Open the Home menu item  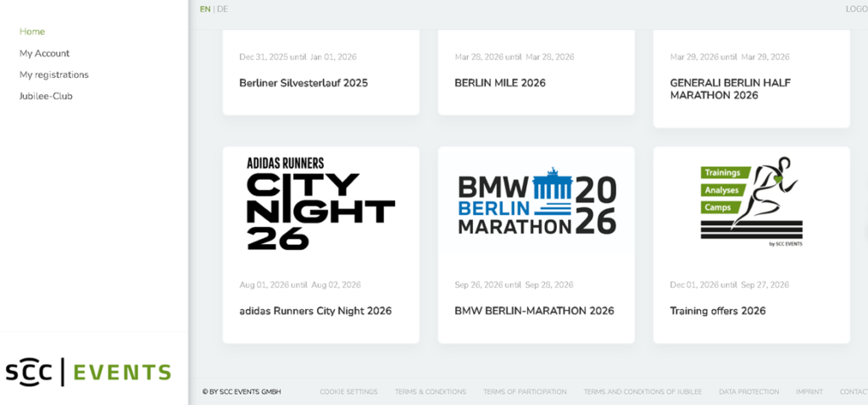(32, 31)
